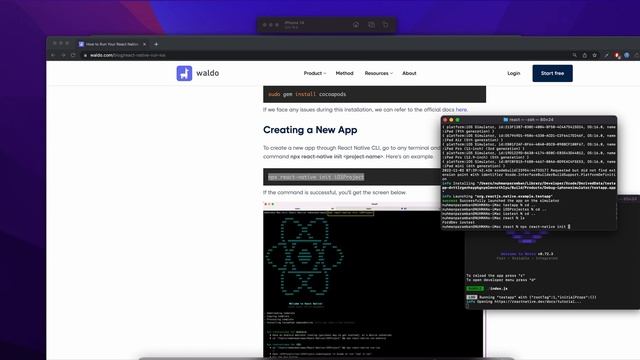Open the About nav item
Viewport: 640px width, 360px height.
[409, 73]
